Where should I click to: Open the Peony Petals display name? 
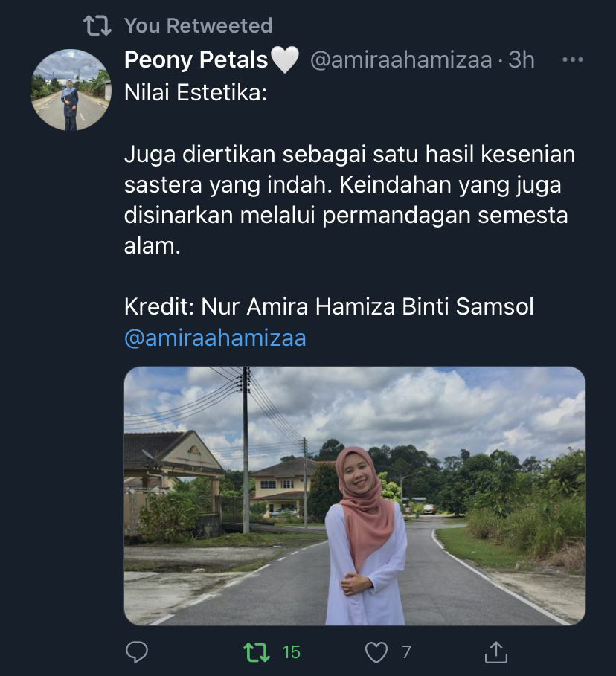[x=196, y=59]
